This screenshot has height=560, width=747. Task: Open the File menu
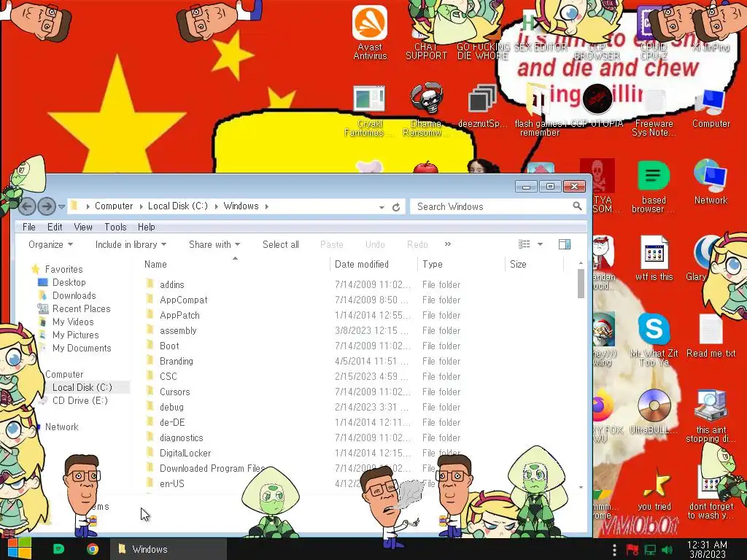(29, 227)
